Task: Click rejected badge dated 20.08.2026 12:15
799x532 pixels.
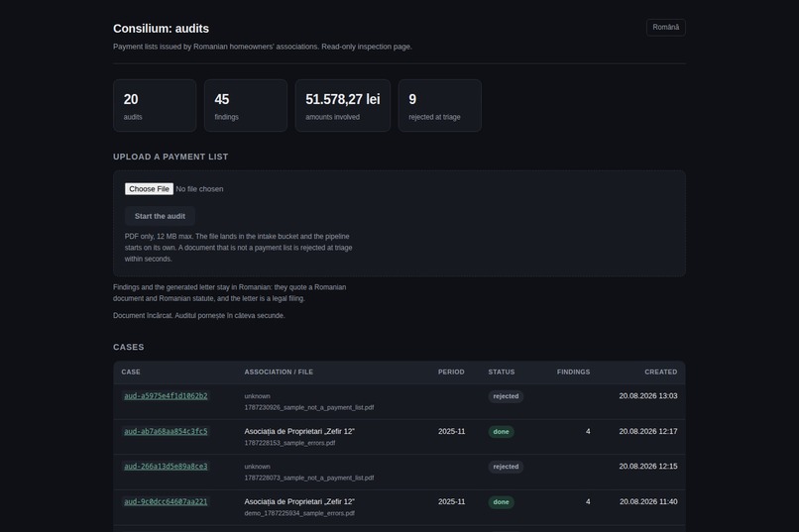Action: pyautogui.click(x=506, y=467)
